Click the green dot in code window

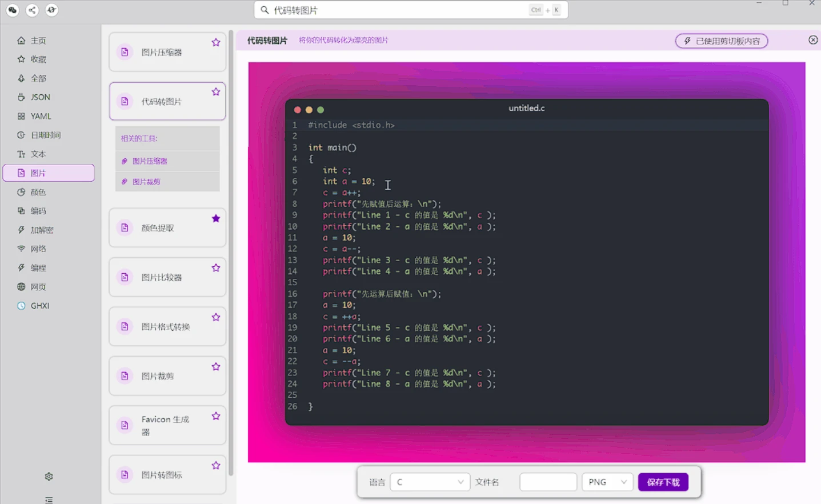pyautogui.click(x=321, y=110)
